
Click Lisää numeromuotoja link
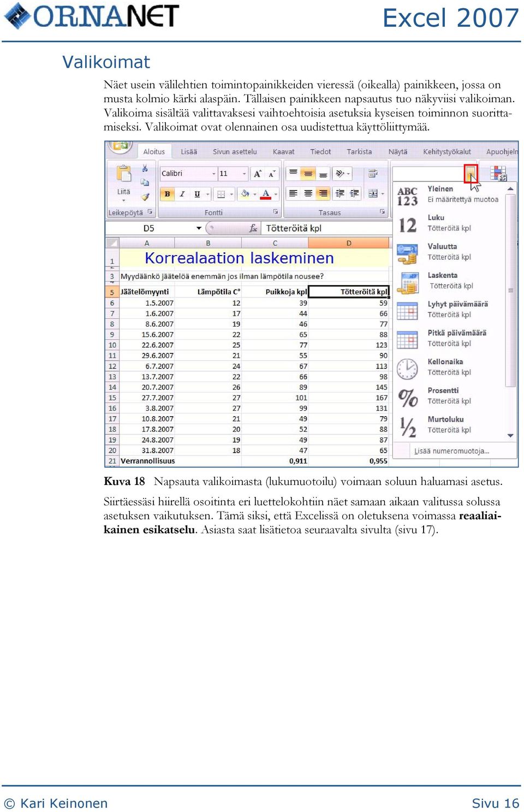click(x=451, y=451)
